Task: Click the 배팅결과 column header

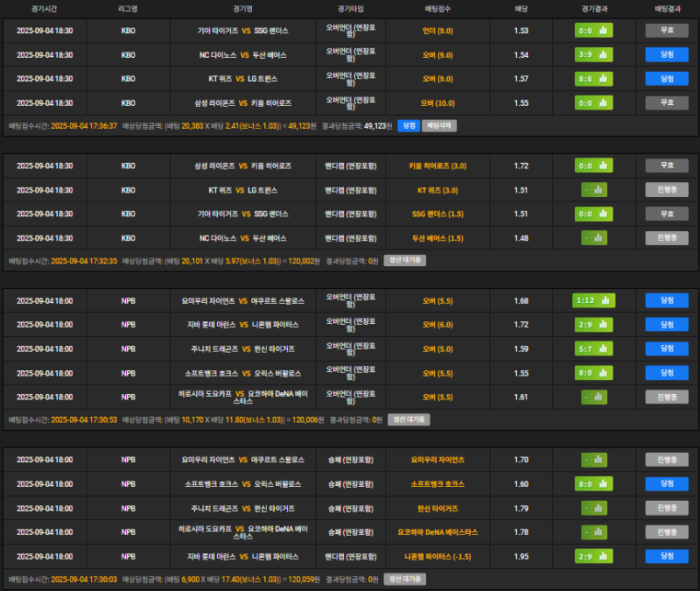Action: pyautogui.click(x=668, y=9)
